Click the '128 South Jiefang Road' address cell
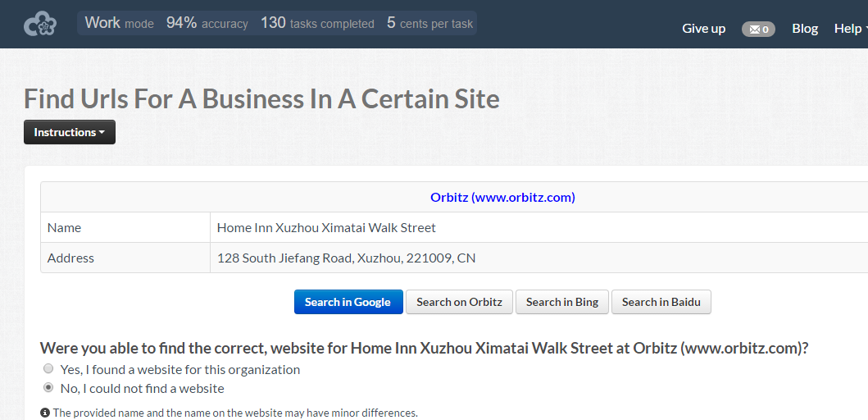Viewport: 868px width, 420px height. tap(539, 258)
